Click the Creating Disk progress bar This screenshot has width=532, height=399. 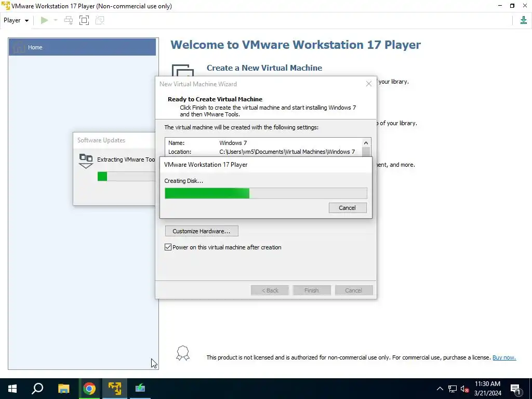(x=265, y=193)
